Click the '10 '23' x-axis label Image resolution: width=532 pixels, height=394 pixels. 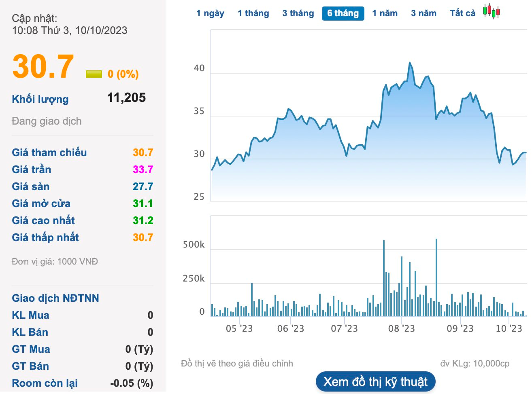tap(509, 328)
